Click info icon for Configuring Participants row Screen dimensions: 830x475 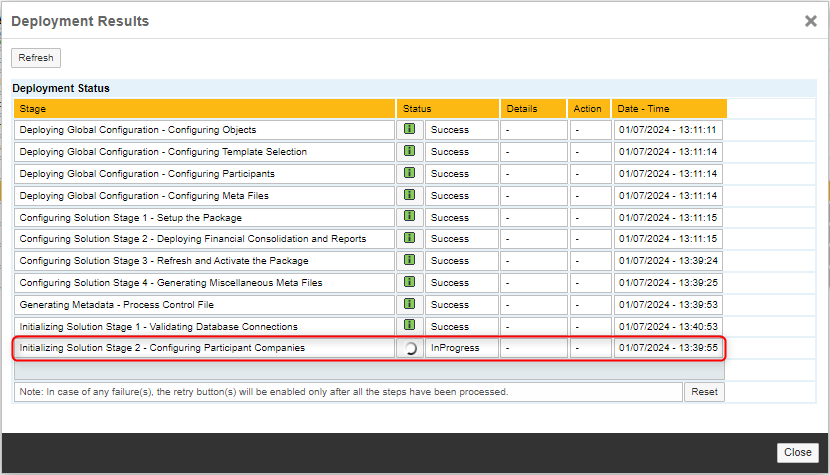[x=409, y=173]
